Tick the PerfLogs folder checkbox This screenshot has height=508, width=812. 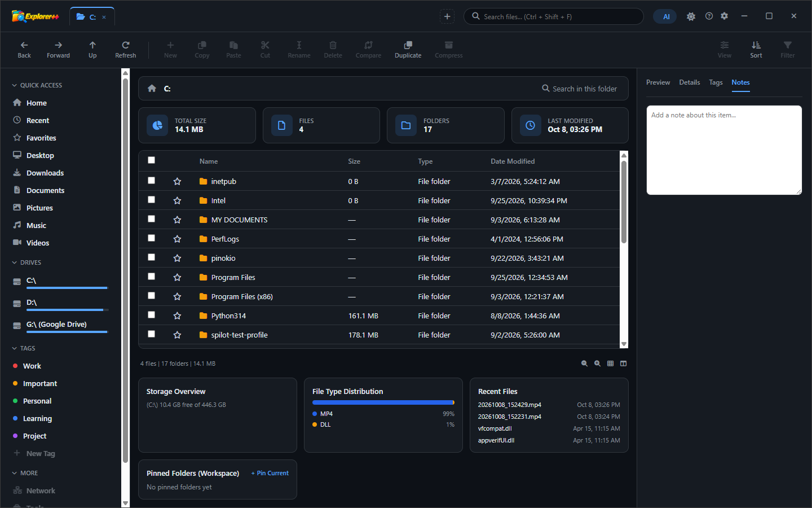(151, 238)
